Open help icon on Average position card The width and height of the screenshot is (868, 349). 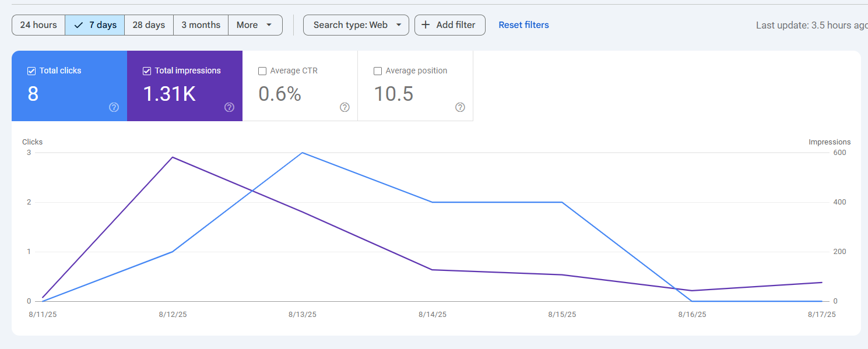coord(460,107)
